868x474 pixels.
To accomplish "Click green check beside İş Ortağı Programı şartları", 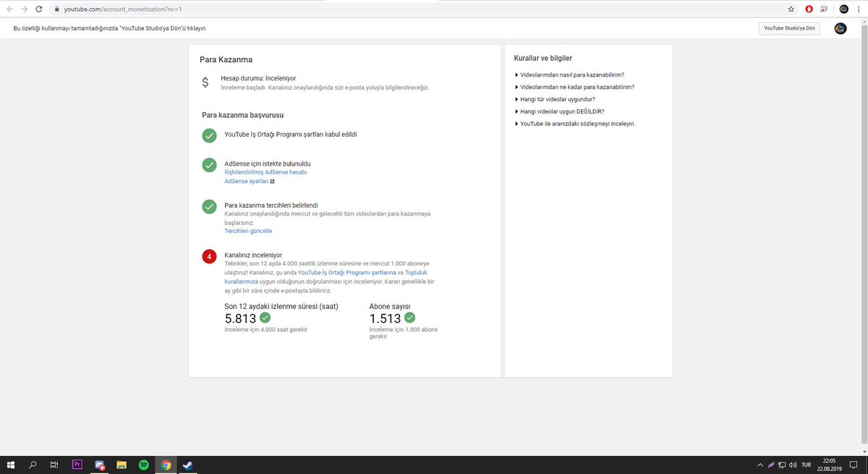I will (209, 136).
